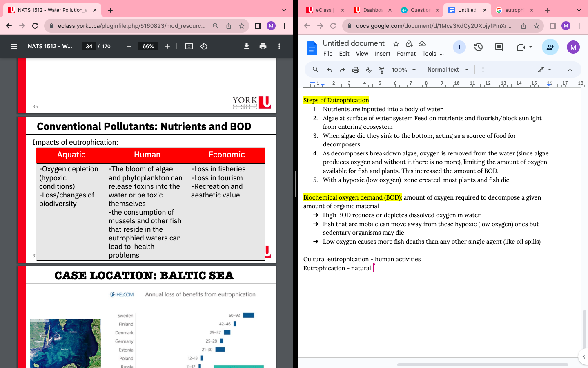Zoom in the PDF with plus button
The width and height of the screenshot is (588, 368).
point(167,46)
